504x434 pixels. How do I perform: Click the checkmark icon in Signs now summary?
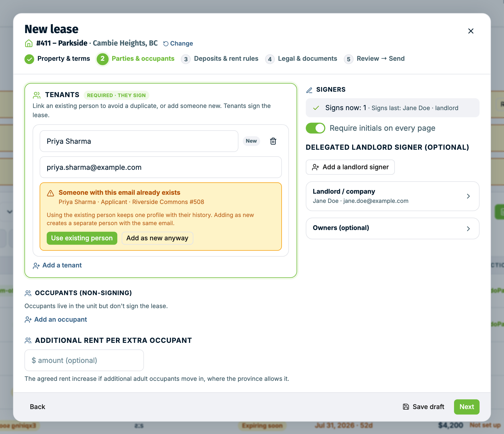tap(316, 108)
